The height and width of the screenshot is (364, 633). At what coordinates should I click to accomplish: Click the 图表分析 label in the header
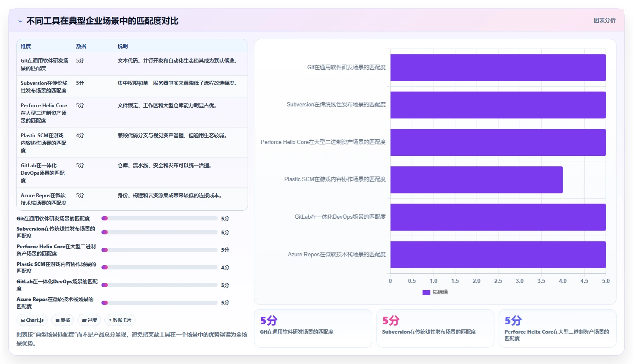(604, 20)
